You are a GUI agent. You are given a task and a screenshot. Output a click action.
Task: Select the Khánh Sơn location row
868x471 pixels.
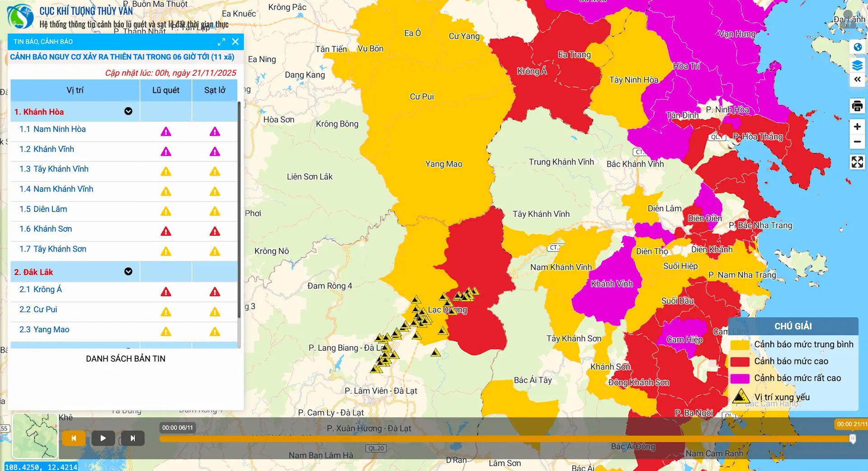46,229
